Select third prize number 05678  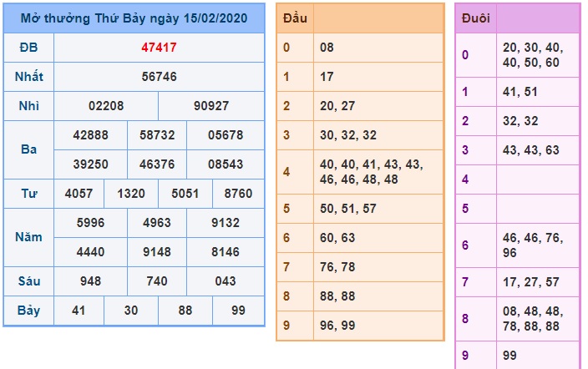pyautogui.click(x=226, y=135)
